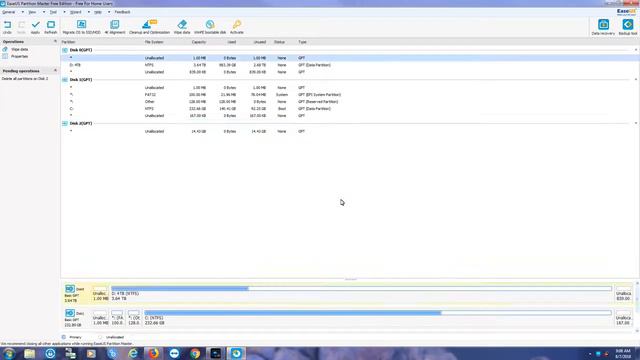Screen dimensions: 640x360
Task: Select the 100 MB FAT32 block on the Disk 1 map
Action: 117,318
